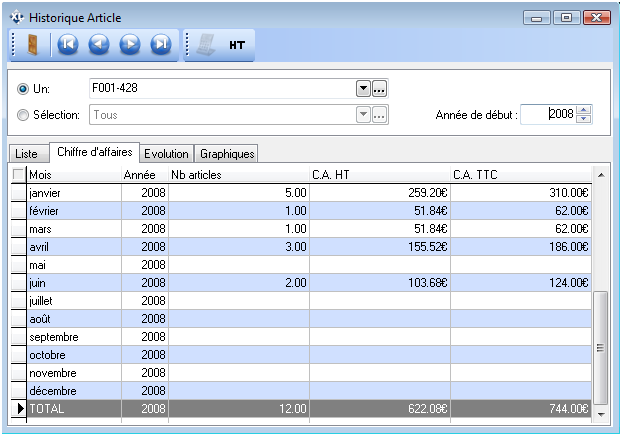The height and width of the screenshot is (436, 622).
Task: Sort by the C.A. HT column header
Action: pyautogui.click(x=379, y=175)
